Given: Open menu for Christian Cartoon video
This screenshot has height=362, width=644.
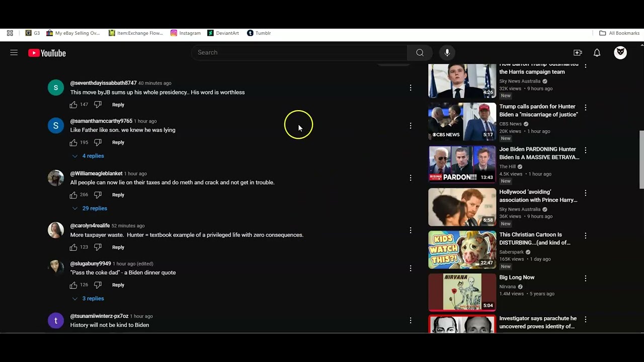Looking at the screenshot, I should pos(586,236).
